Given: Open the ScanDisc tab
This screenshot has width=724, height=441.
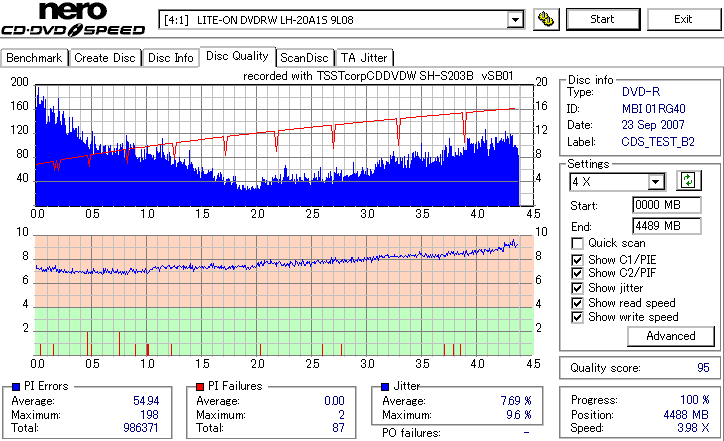Looking at the screenshot, I should (x=304, y=58).
